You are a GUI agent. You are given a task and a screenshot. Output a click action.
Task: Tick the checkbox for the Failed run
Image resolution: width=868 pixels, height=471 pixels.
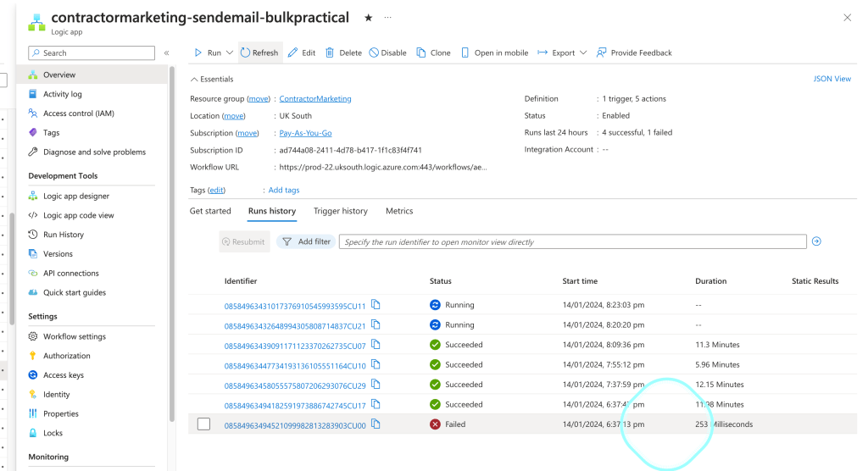(x=203, y=424)
